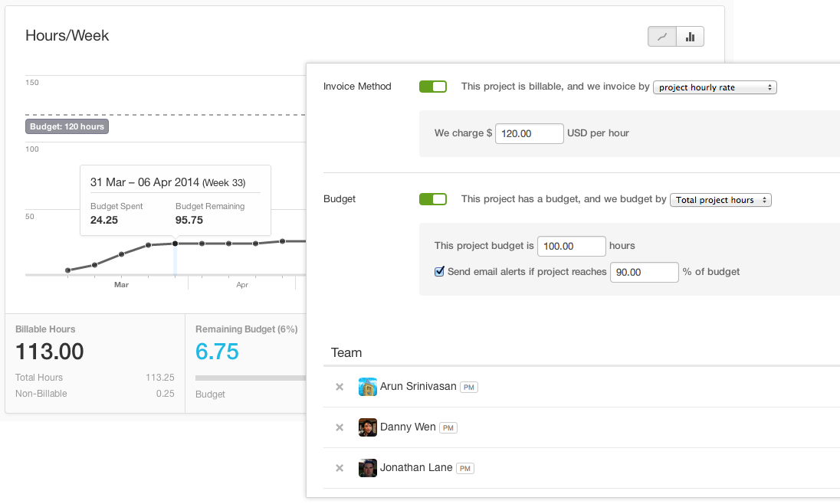Click Arun Srinivasan's avatar
The height and width of the screenshot is (504, 840).
368,387
